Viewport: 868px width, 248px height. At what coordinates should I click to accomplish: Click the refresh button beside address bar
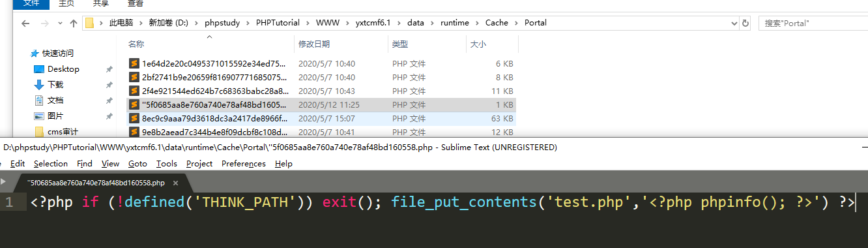pos(745,23)
